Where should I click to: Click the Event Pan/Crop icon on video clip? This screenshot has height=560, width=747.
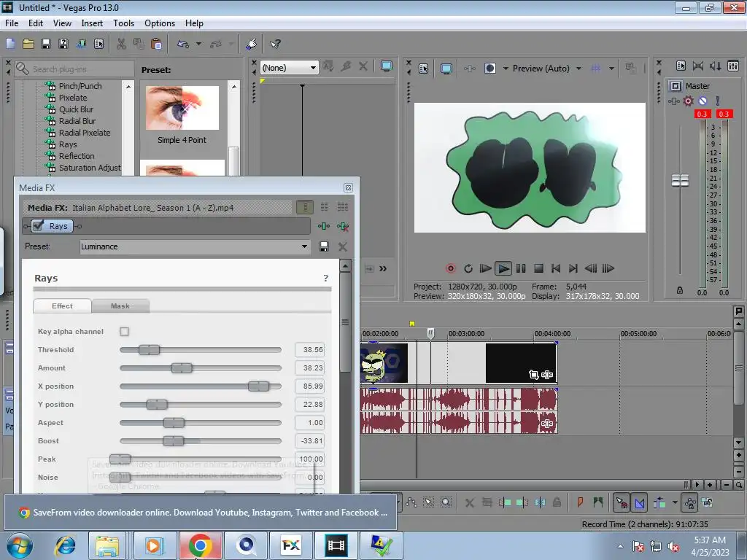(533, 375)
